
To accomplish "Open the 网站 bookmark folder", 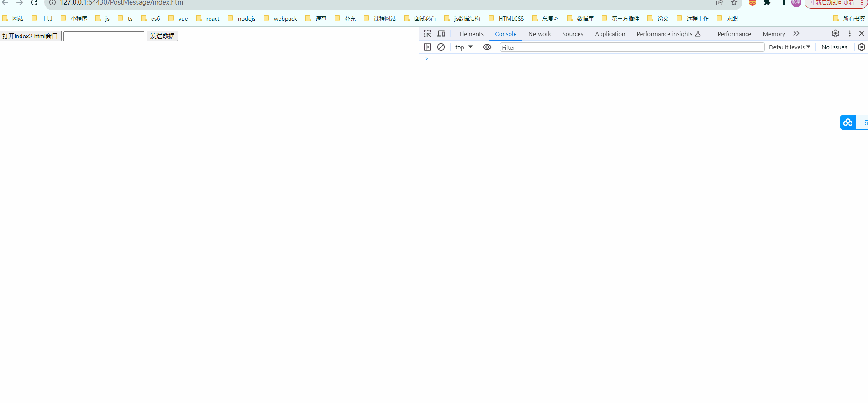I will (13, 19).
